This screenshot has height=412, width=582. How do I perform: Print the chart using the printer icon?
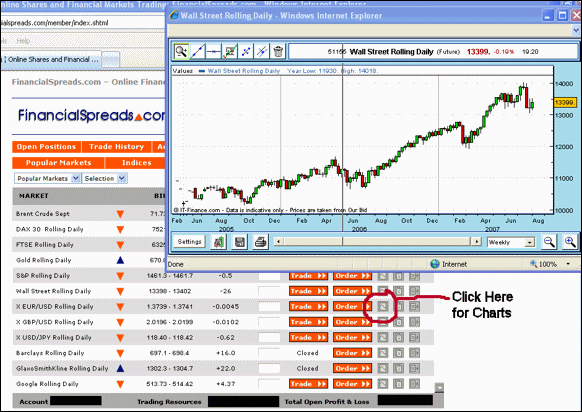261,242
